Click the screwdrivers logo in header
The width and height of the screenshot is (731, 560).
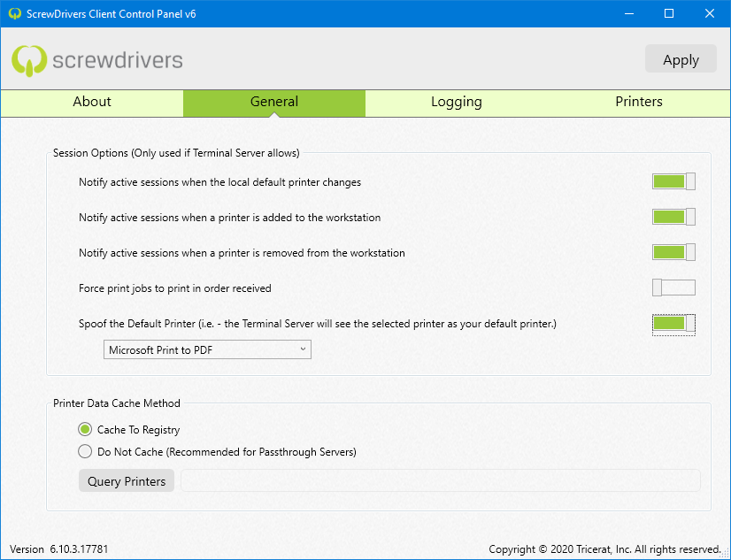coord(97,60)
